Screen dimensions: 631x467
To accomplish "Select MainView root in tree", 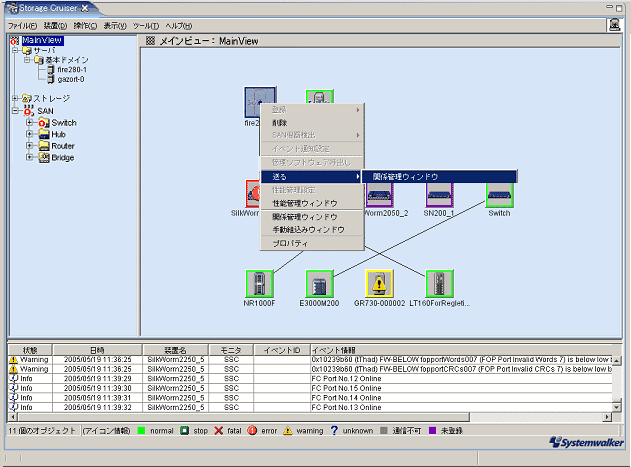I will point(42,40).
